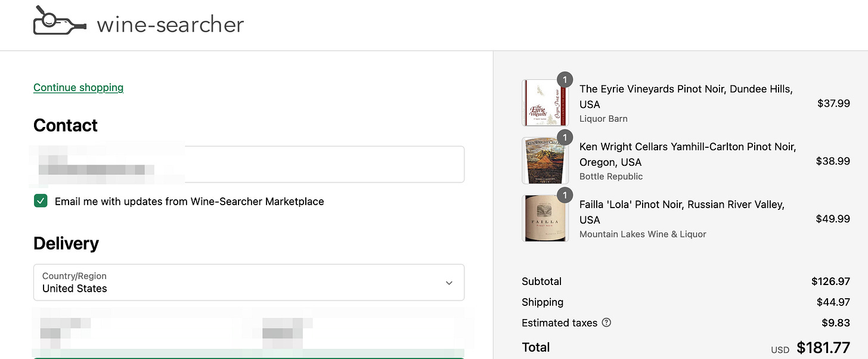Click the chevron arrow in Country/Region field
Viewport: 868px width, 359px height.
(x=449, y=283)
